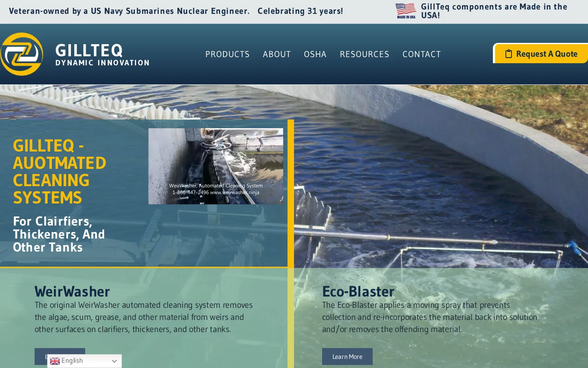Click Learn More button under WeirWasher
The width and height of the screenshot is (588, 368).
(60, 356)
